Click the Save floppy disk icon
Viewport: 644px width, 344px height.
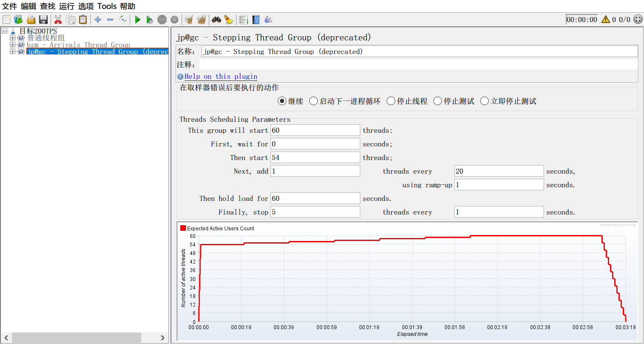(43, 20)
